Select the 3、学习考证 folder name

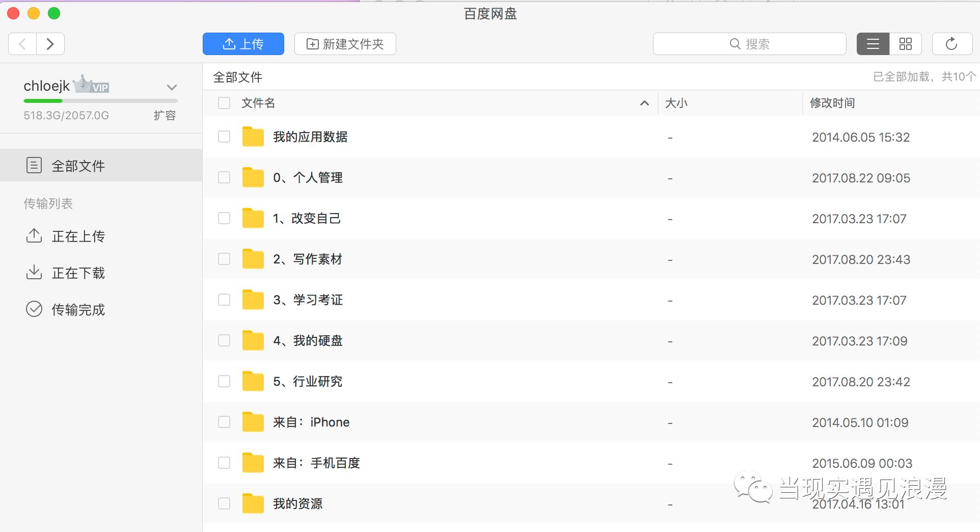[x=308, y=300]
